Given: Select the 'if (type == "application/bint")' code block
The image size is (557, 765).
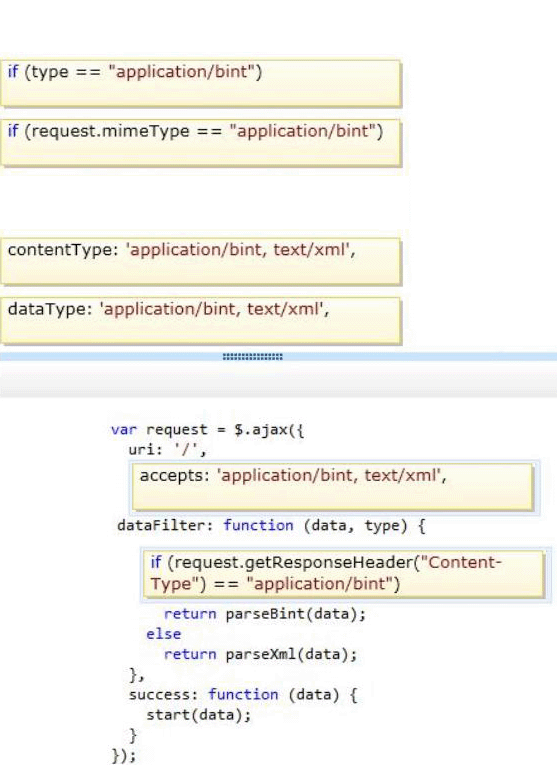Looking at the screenshot, I should (x=200, y=83).
